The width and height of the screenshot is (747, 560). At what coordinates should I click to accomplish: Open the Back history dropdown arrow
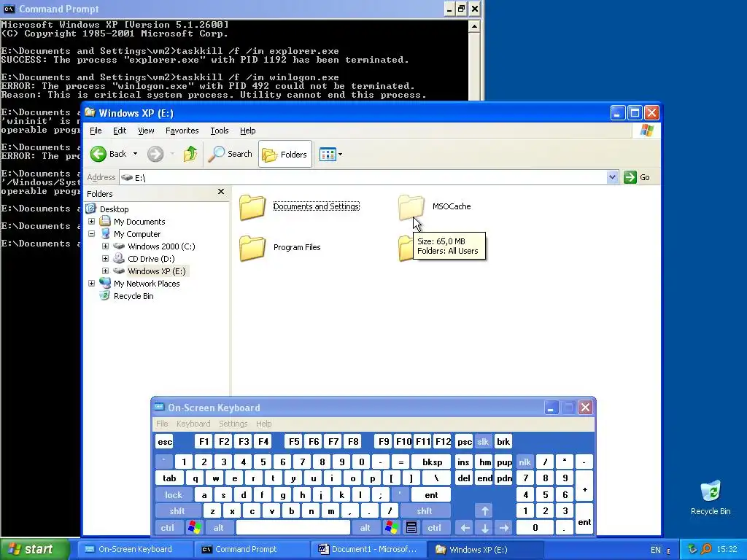click(x=135, y=154)
